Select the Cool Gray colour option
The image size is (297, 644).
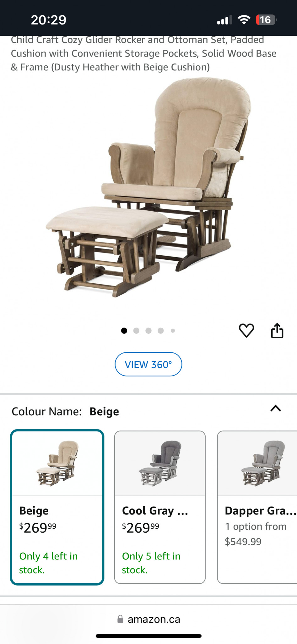[x=160, y=507]
